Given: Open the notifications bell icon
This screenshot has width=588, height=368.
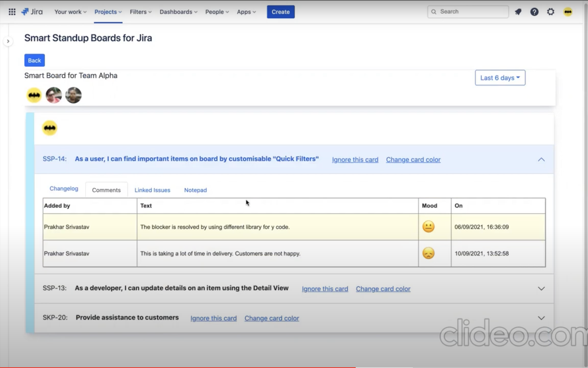Looking at the screenshot, I should [518, 12].
